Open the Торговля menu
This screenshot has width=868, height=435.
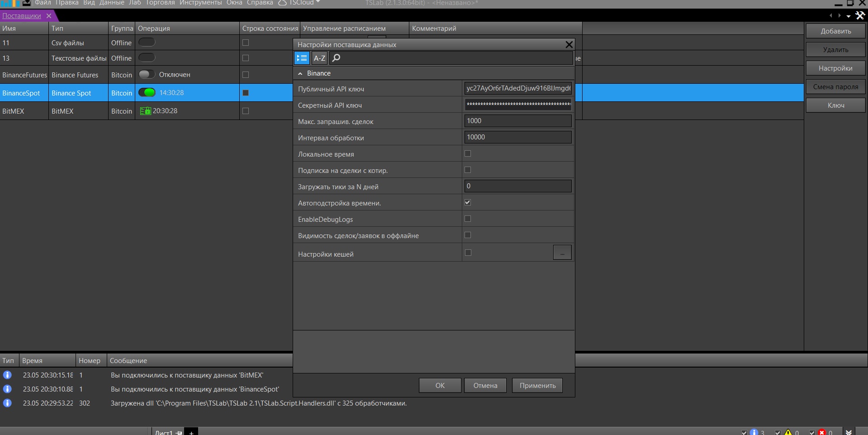tap(160, 3)
